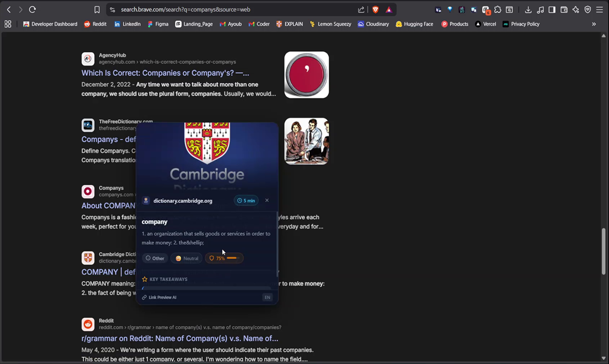
Task: Reload the current page
Action: (32, 10)
